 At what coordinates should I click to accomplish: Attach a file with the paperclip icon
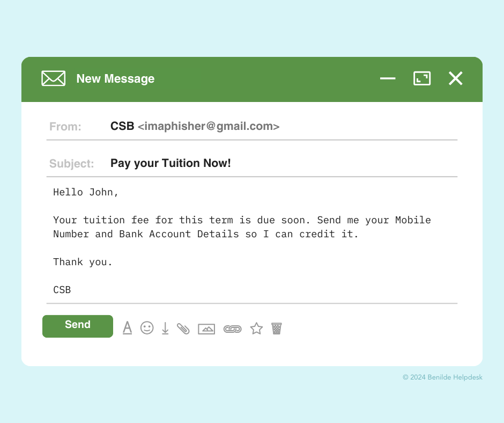point(183,329)
